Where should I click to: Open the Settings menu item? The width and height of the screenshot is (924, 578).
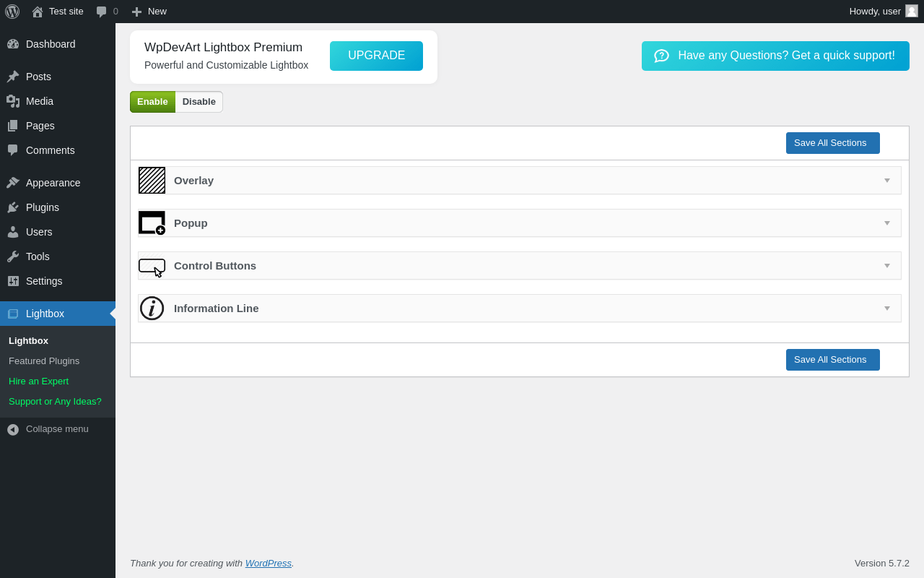point(58,281)
